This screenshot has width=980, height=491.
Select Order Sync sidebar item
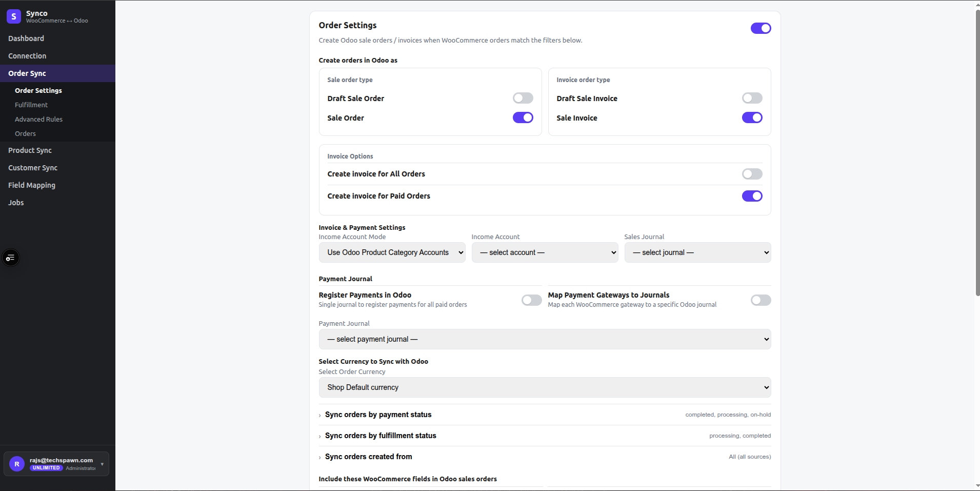[57, 73]
